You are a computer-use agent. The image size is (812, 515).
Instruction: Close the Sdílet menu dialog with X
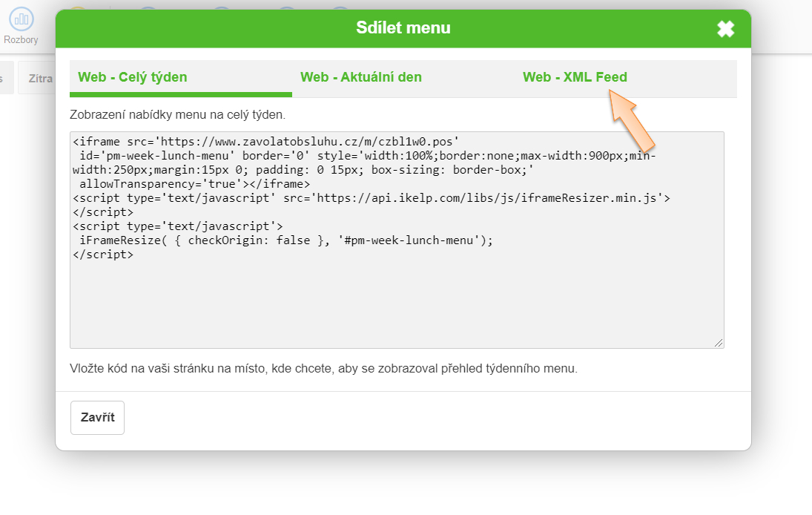pos(725,29)
